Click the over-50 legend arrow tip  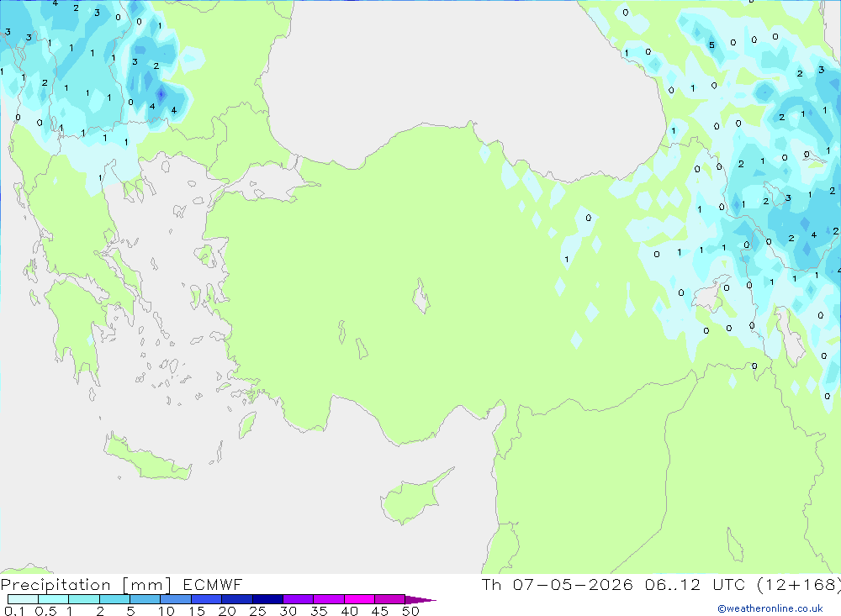[420, 600]
